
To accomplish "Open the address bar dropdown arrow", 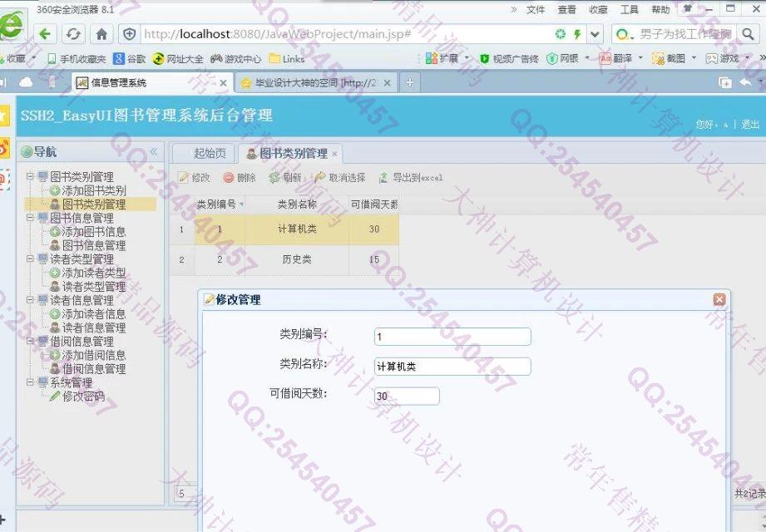I will coord(595,34).
